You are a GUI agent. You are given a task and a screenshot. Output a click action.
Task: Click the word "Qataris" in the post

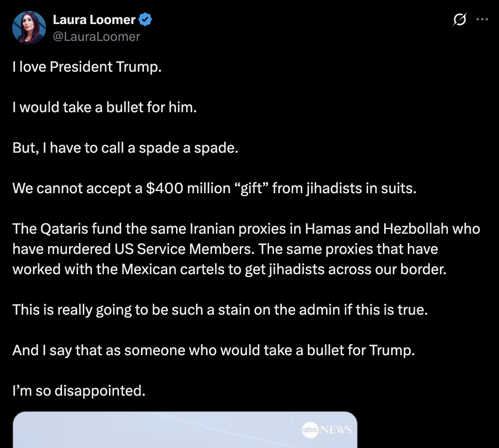pyautogui.click(x=64, y=229)
